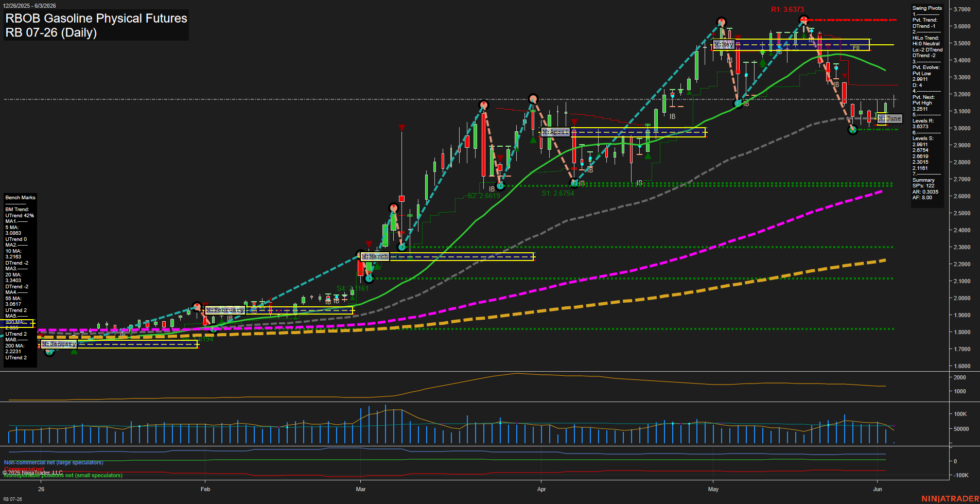Select the M:March monthly range label

click(375, 256)
